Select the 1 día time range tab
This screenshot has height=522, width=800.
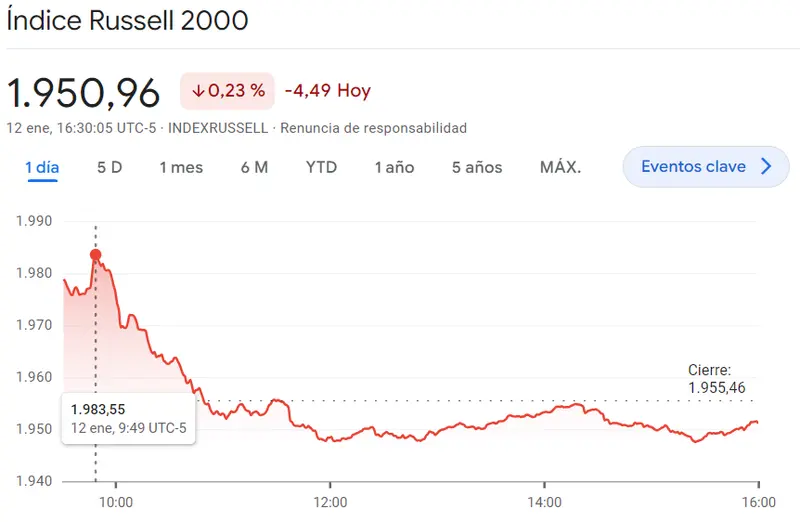[x=42, y=167]
